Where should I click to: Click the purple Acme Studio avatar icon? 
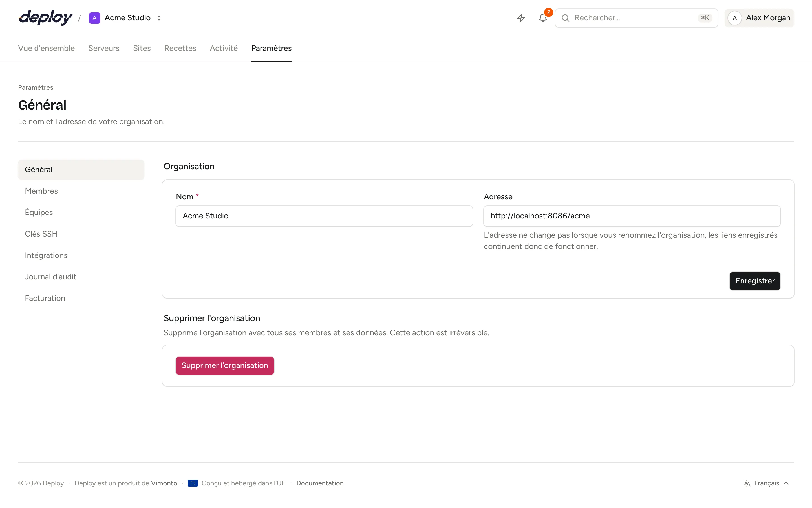click(x=95, y=18)
